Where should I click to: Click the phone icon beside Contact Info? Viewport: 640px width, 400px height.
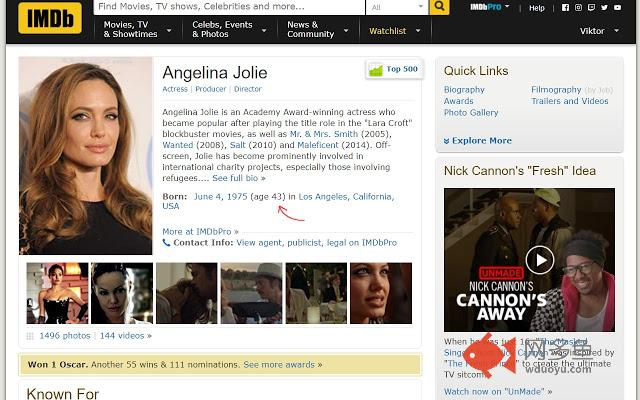pyautogui.click(x=166, y=243)
